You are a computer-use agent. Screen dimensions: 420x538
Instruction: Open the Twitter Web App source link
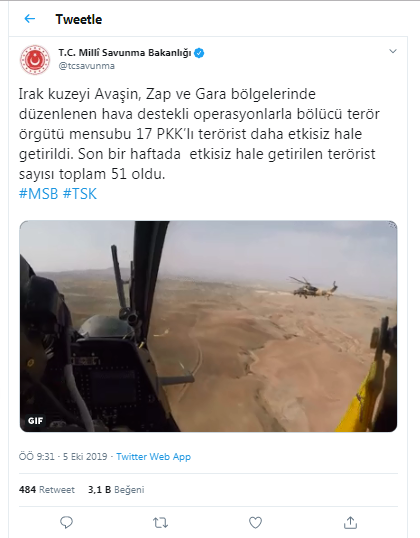pyautogui.click(x=153, y=457)
